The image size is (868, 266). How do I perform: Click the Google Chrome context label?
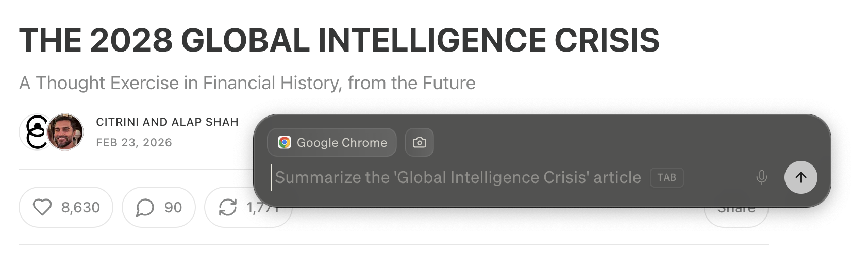(342, 142)
